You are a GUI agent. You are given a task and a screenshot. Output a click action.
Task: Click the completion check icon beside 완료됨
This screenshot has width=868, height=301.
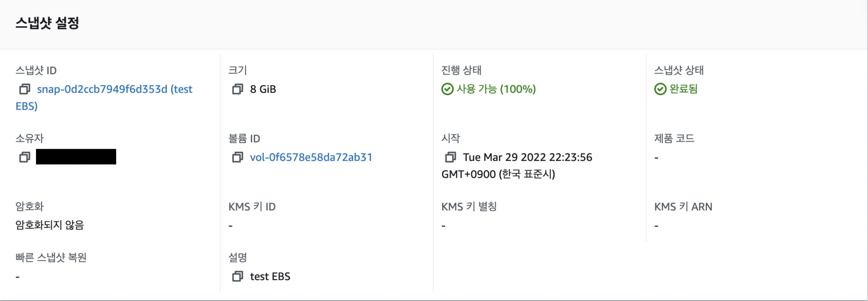[660, 89]
